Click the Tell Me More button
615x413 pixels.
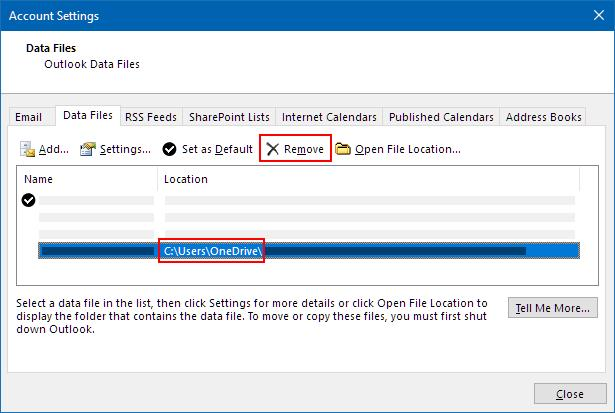pos(553,308)
